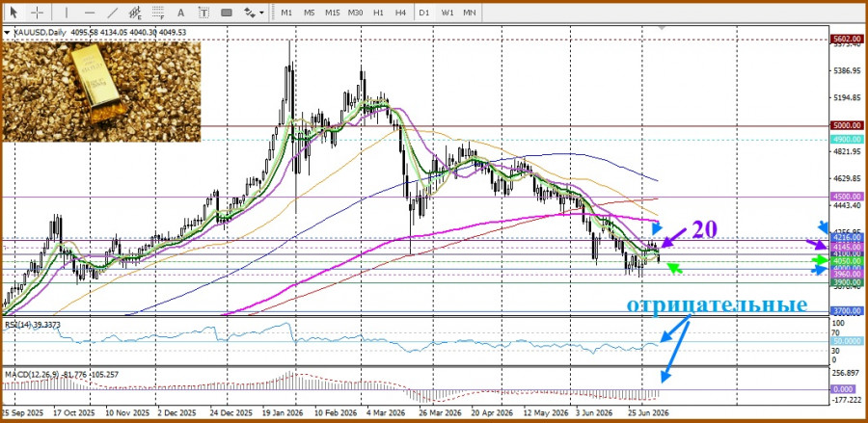The height and width of the screenshot is (423, 868).
Task: Select the text 'A' tool
Action: (x=180, y=13)
